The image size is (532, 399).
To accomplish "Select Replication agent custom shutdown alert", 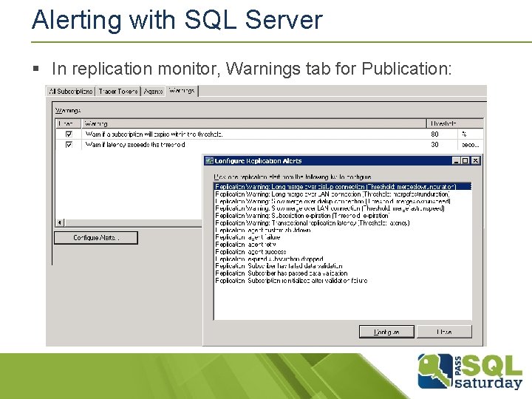I will pyautogui.click(x=263, y=230).
